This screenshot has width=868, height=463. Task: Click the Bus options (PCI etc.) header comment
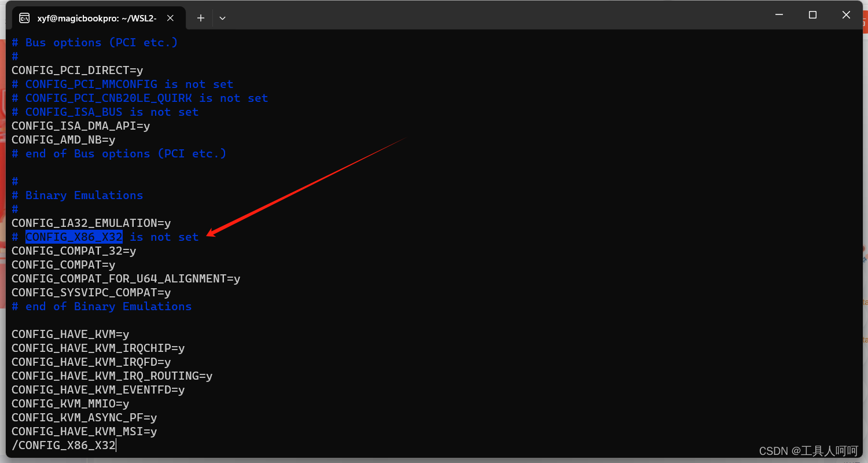[94, 43]
